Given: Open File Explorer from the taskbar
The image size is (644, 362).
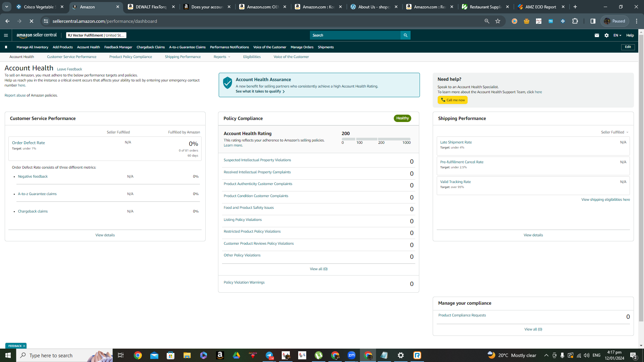Looking at the screenshot, I should tap(187, 355).
